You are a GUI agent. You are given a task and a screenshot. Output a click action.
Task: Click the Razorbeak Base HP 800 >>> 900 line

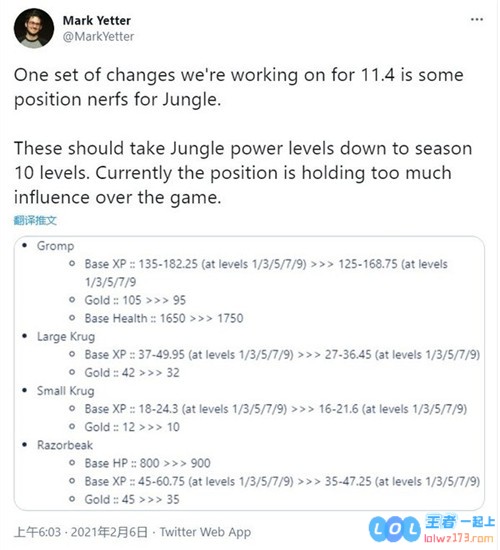tap(147, 463)
